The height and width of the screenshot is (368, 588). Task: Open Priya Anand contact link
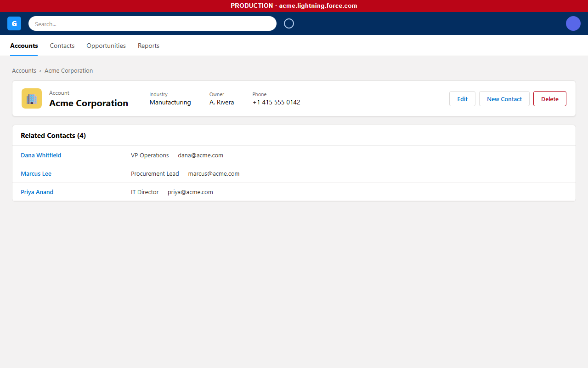[x=37, y=192]
